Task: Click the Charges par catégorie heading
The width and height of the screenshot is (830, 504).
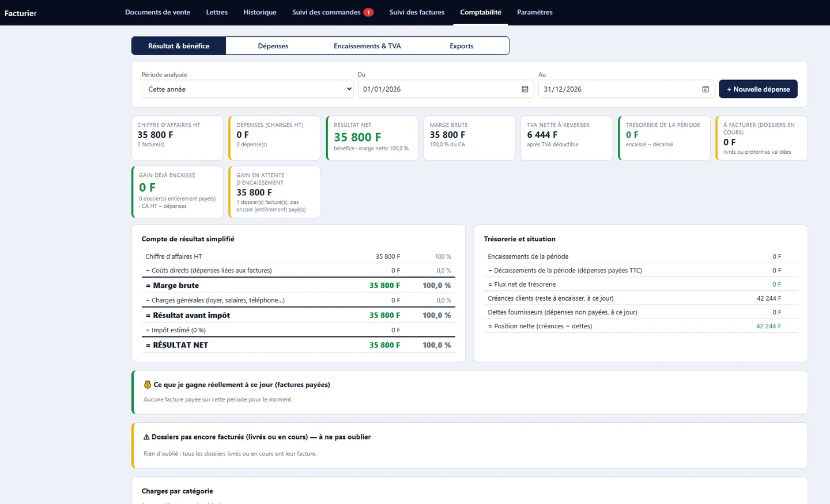Action: (178, 491)
